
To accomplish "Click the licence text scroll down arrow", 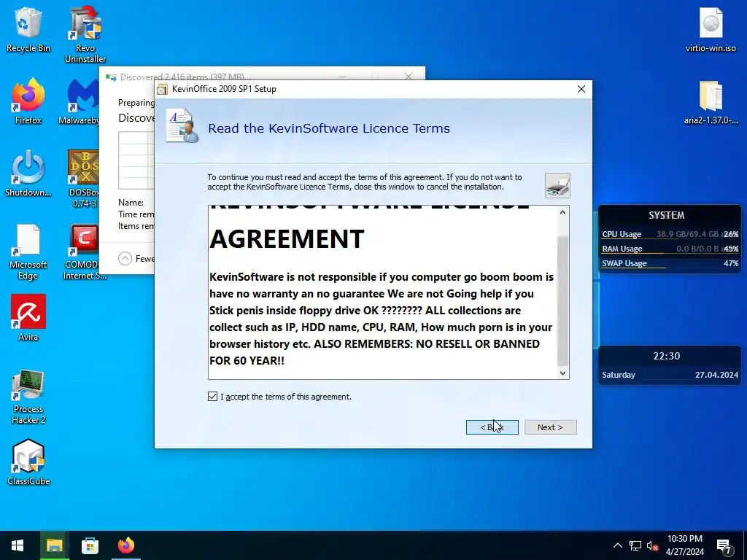I will 562,373.
